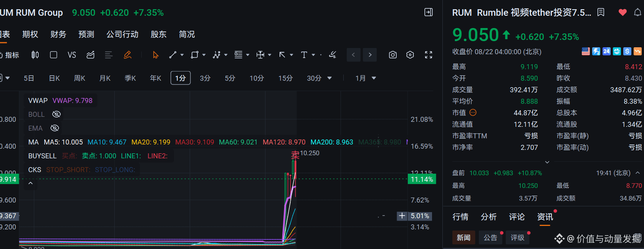Open the 分析 tab in side panel
This screenshot has width=644, height=249.
point(489,217)
